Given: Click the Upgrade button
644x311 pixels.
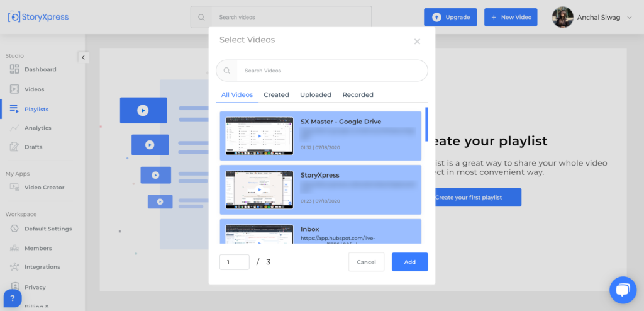Looking at the screenshot, I should [450, 17].
